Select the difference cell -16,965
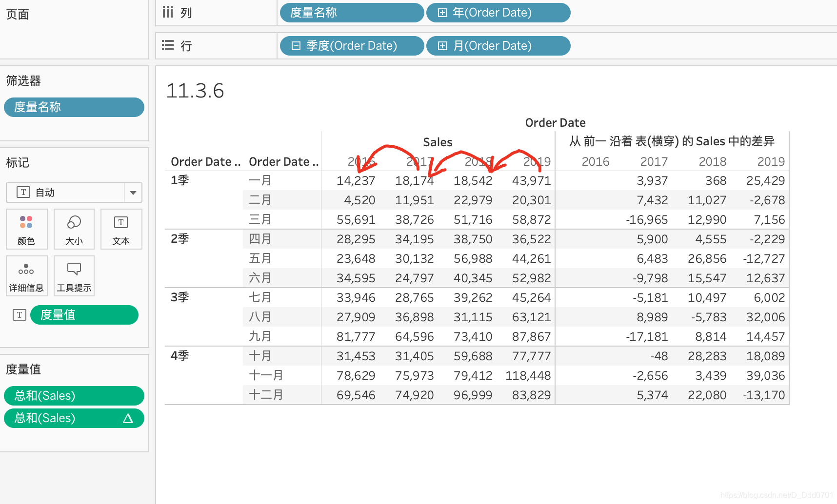This screenshot has width=837, height=504. (647, 220)
